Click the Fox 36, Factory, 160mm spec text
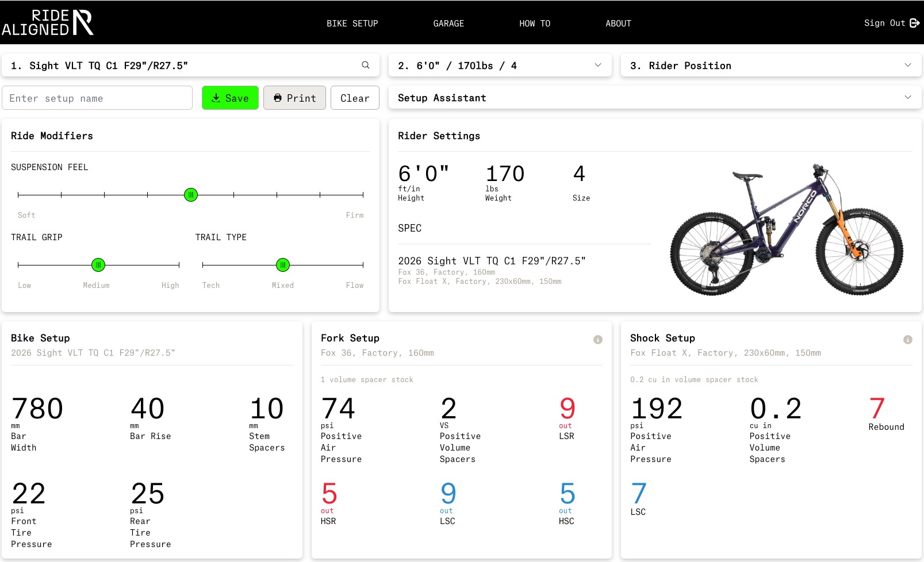924x562 pixels. pos(447,272)
